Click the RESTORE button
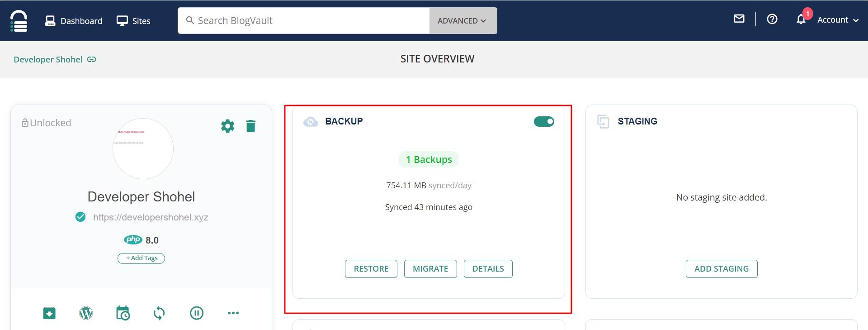Image resolution: width=868 pixels, height=330 pixels. click(371, 269)
